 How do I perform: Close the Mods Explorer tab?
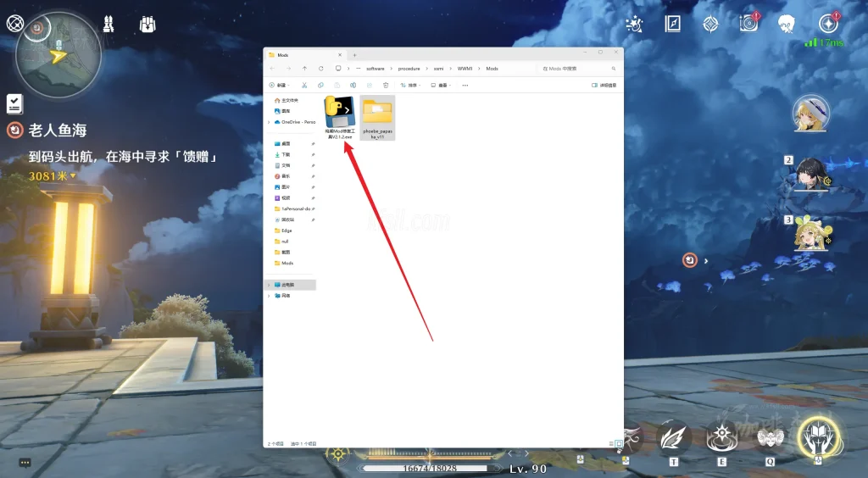340,55
